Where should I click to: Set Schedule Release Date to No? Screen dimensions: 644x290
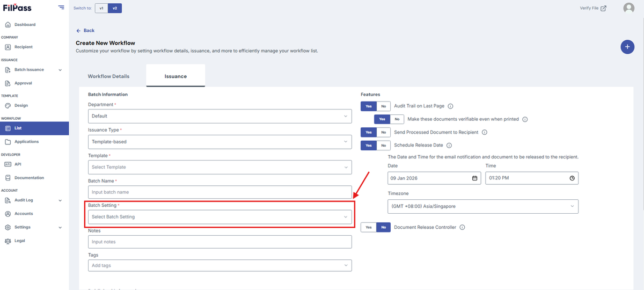coord(383,146)
